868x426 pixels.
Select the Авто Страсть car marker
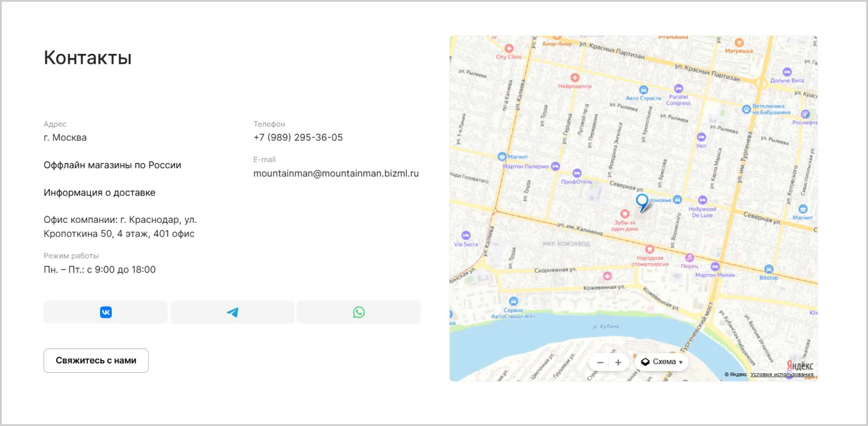coord(643,90)
